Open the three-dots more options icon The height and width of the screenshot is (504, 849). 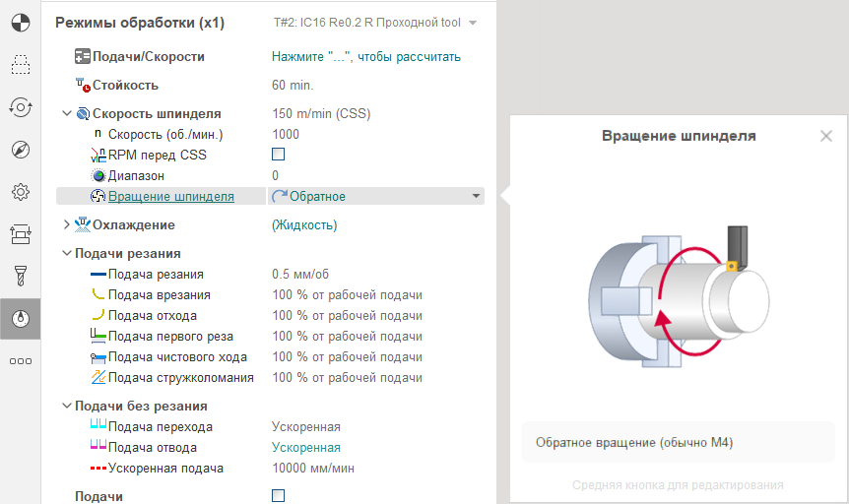point(20,361)
